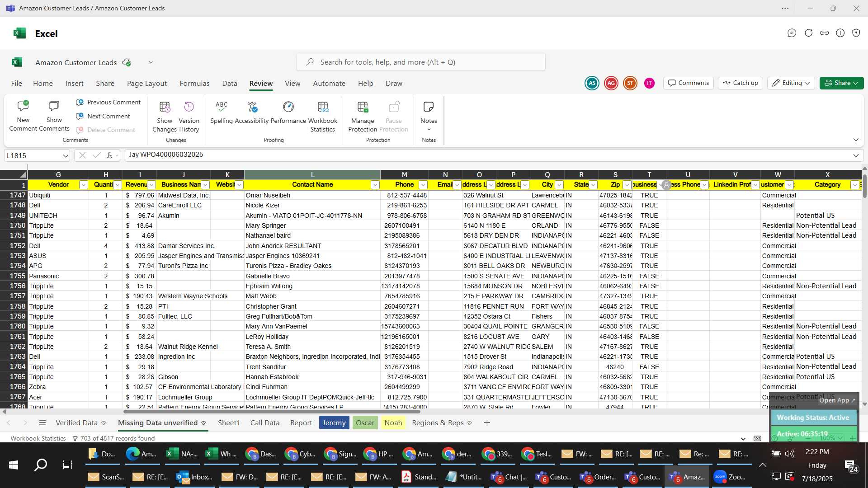Open Performance check
The height and width of the screenshot is (488, 868).
[x=288, y=113]
